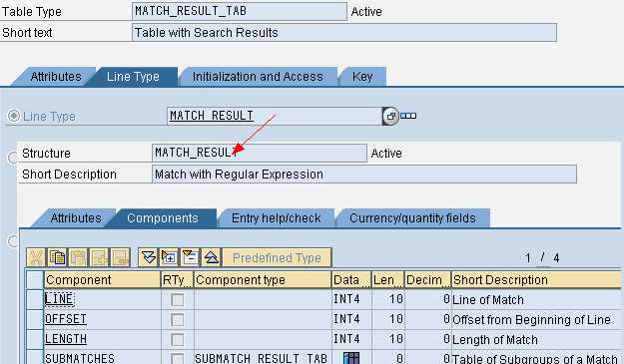Click the three-box icon next to Line Type field

(x=408, y=116)
